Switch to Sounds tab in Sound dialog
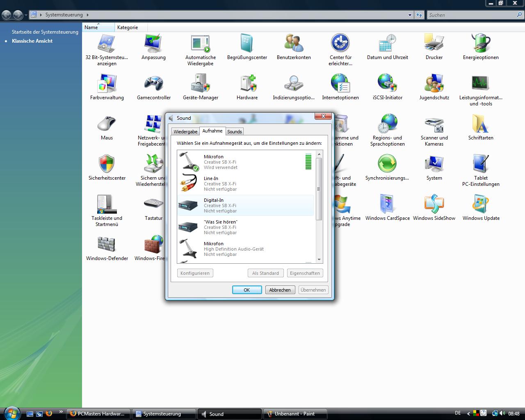The width and height of the screenshot is (525, 420). [235, 132]
